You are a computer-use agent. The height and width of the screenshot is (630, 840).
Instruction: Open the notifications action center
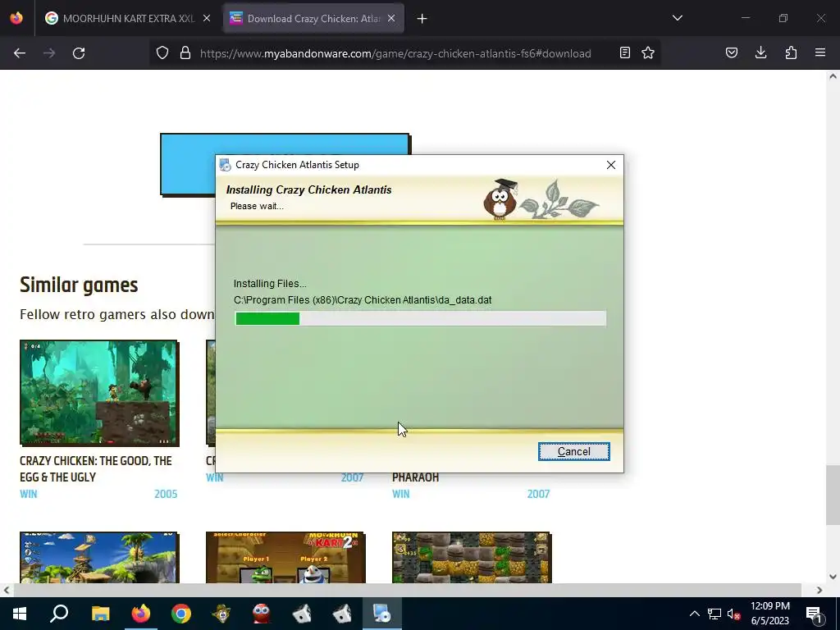(815, 614)
